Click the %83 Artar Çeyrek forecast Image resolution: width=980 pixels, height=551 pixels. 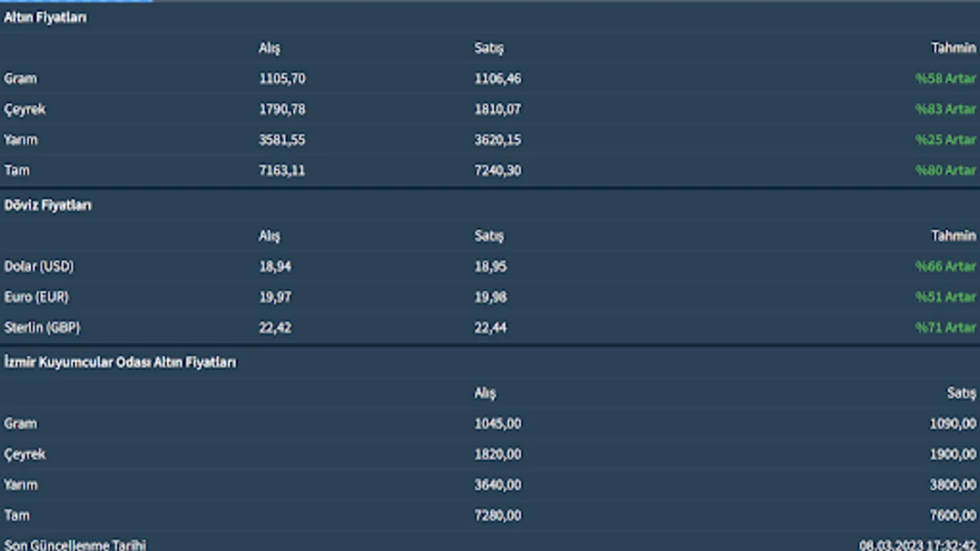click(x=945, y=109)
